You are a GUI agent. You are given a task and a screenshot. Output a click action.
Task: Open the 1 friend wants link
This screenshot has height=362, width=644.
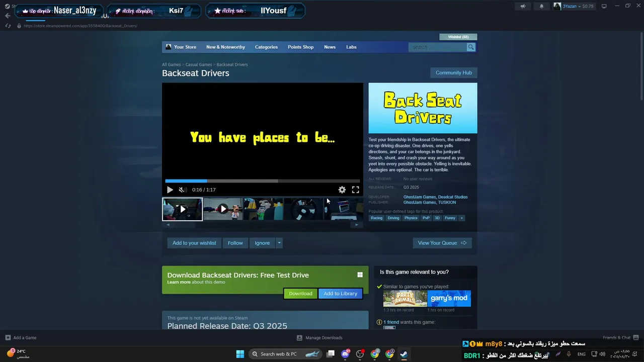[x=391, y=322]
